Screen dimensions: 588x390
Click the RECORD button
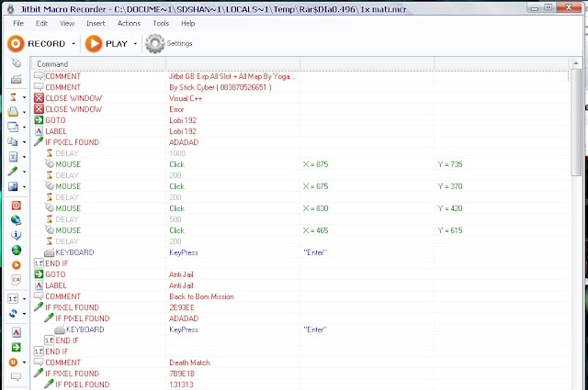(37, 44)
